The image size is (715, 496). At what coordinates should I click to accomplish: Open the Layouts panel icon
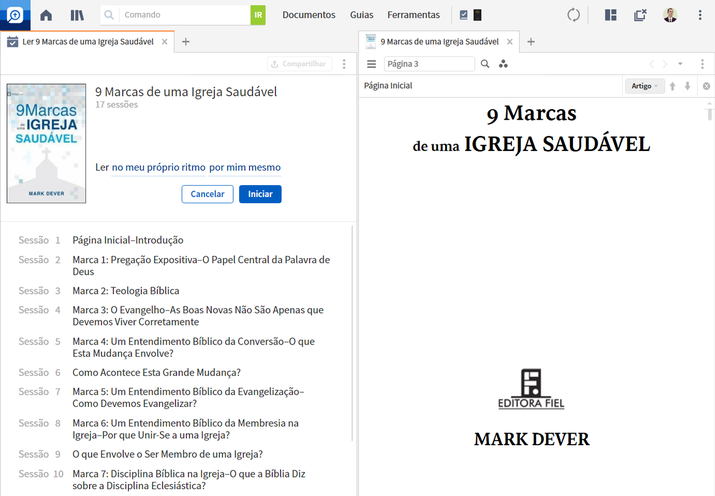(x=611, y=15)
